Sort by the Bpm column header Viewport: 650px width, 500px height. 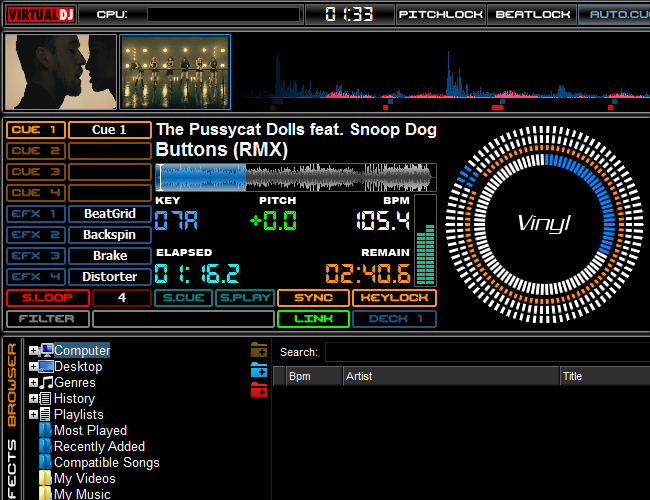click(314, 376)
